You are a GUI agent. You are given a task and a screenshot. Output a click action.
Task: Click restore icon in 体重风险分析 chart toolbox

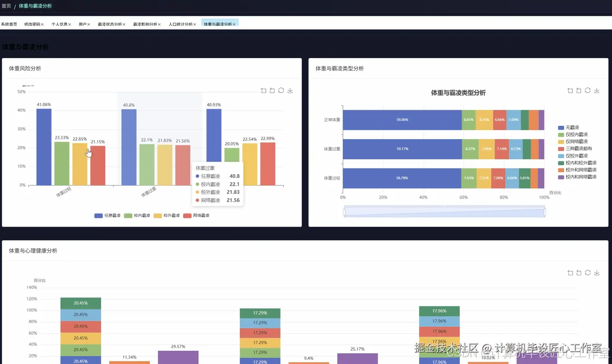coord(281,90)
